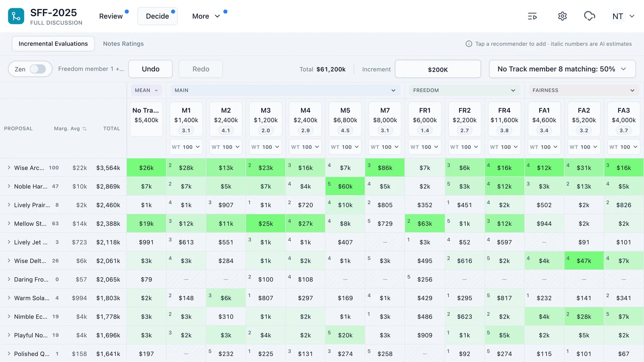The image size is (644, 362).
Task: Expand the Wise Delt... proposal row
Action: [x=9, y=261]
